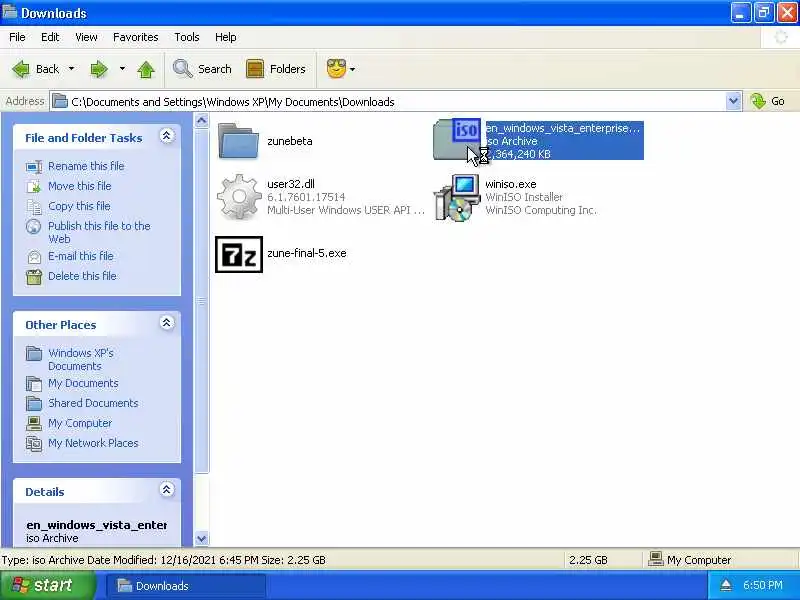Image resolution: width=800 pixels, height=600 pixels.
Task: Click E-mail this file
Action: tap(81, 256)
